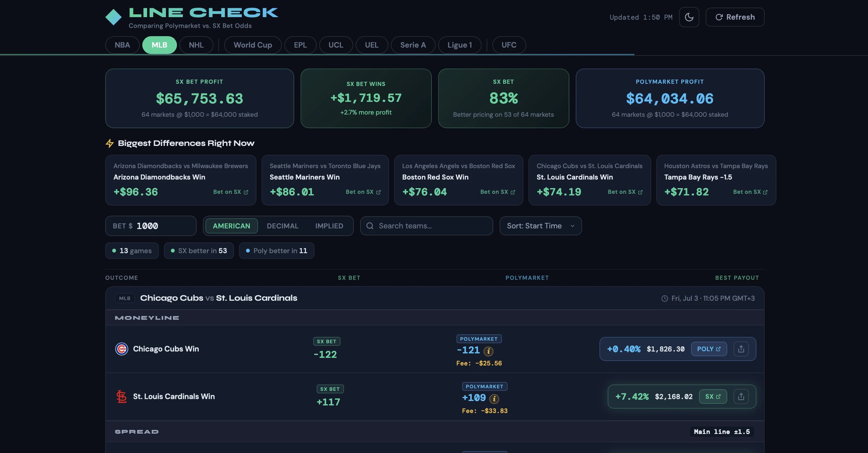This screenshot has width=868, height=453.
Task: Click the St. Louis Cardinals team logo
Action: click(x=121, y=397)
